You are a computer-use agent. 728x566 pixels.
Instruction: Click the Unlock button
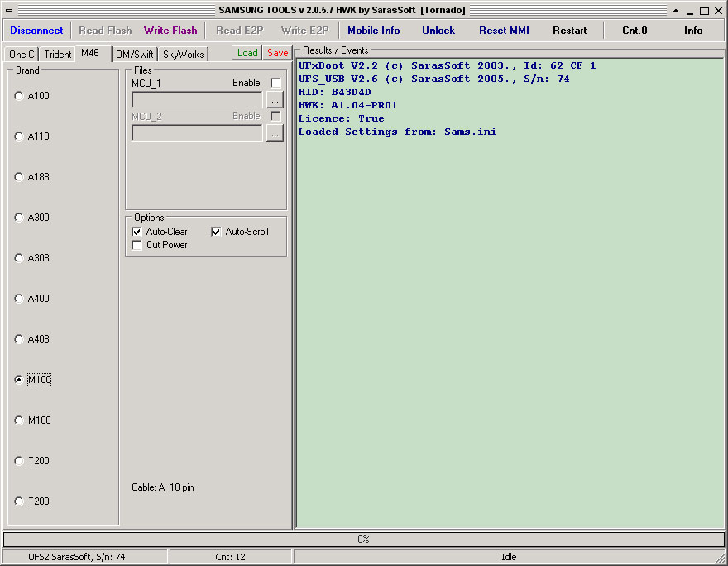point(438,31)
